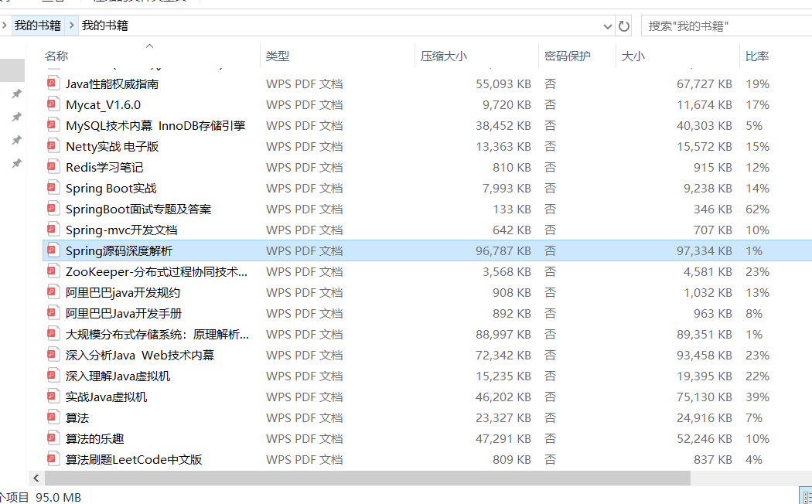Select the file 实战Java虚拟机

point(106,397)
